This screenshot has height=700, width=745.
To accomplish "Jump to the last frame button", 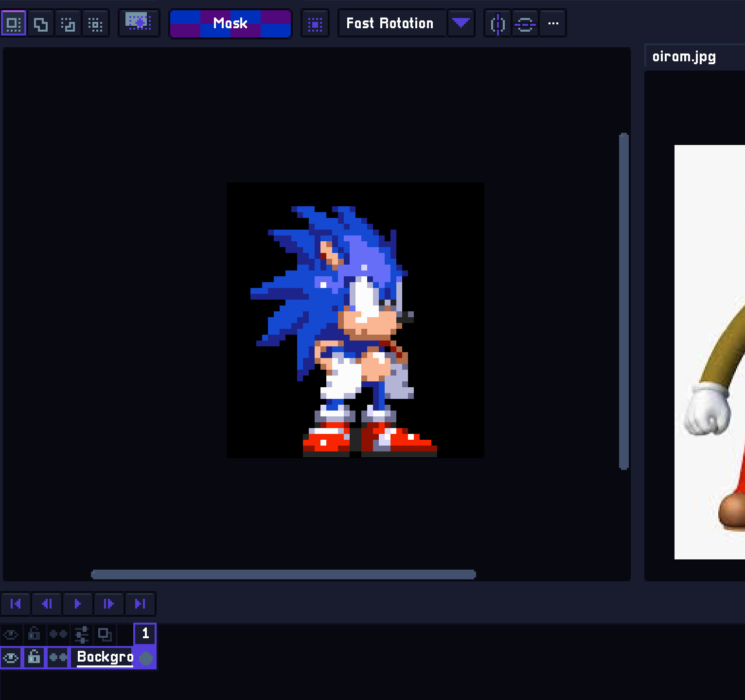I will click(140, 604).
